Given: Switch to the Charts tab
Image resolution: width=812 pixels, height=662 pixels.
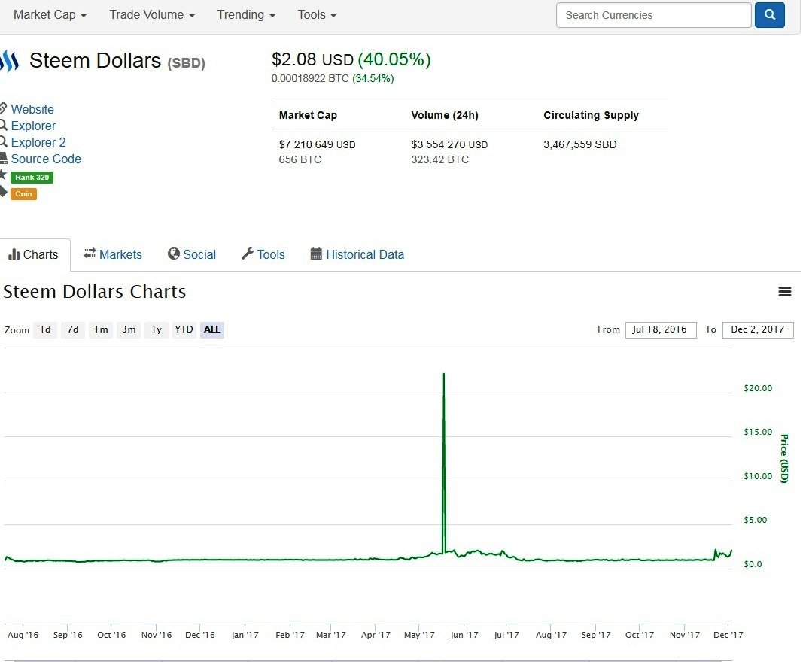Looking at the screenshot, I should (x=34, y=254).
